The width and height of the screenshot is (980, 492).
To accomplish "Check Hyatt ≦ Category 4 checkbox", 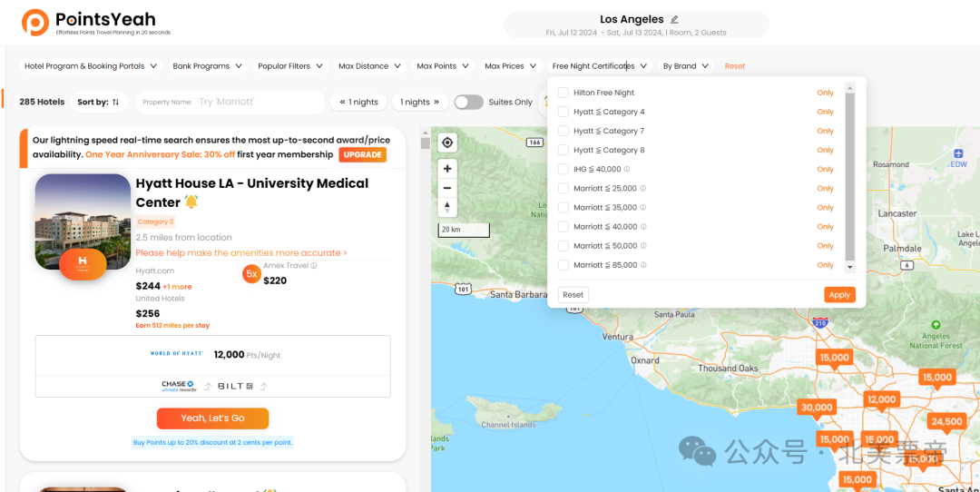I will click(x=563, y=112).
